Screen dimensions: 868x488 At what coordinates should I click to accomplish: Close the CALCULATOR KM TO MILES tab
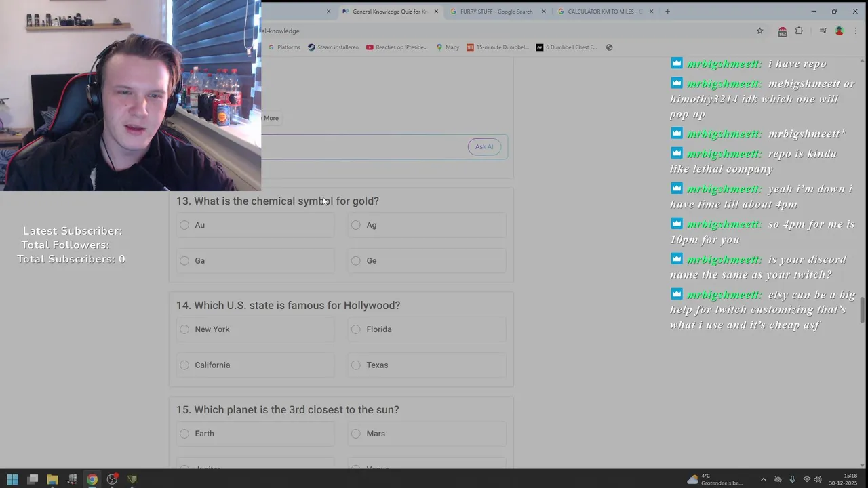tap(652, 12)
